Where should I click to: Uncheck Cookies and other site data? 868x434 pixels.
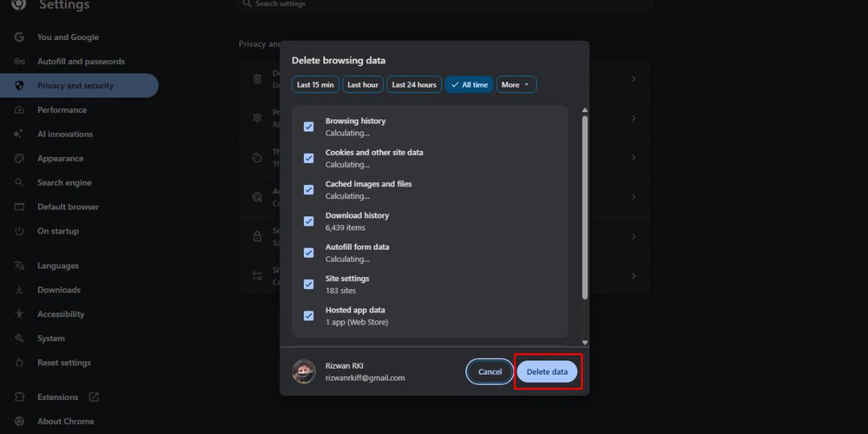[x=308, y=158]
